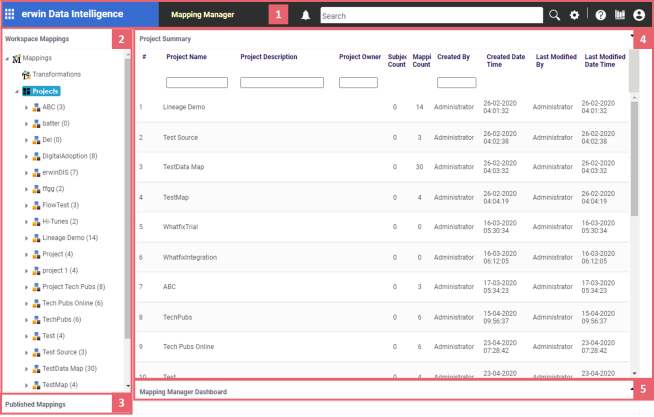Open the Published Mappings pane

[x=57, y=404]
